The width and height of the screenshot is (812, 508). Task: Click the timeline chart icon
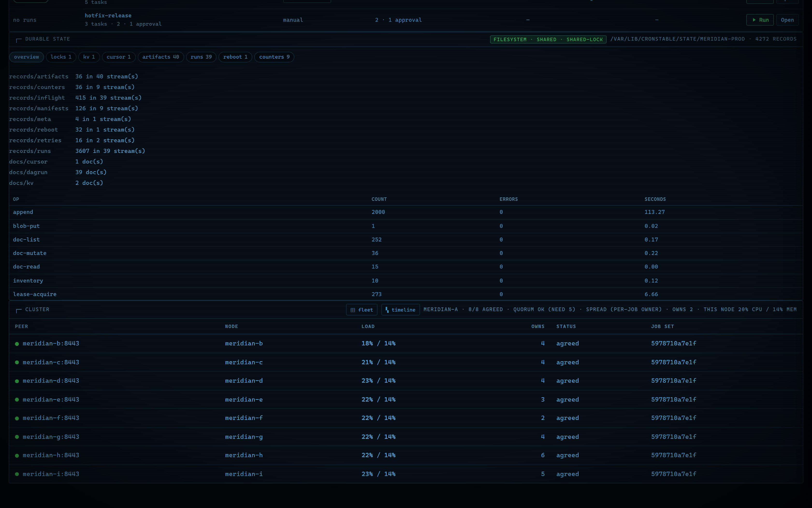click(387, 310)
